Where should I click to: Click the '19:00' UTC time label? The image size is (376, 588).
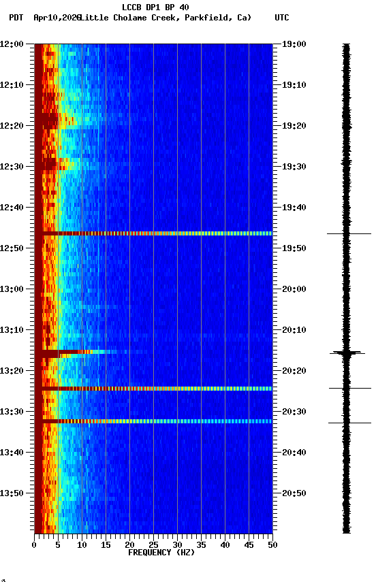[294, 44]
